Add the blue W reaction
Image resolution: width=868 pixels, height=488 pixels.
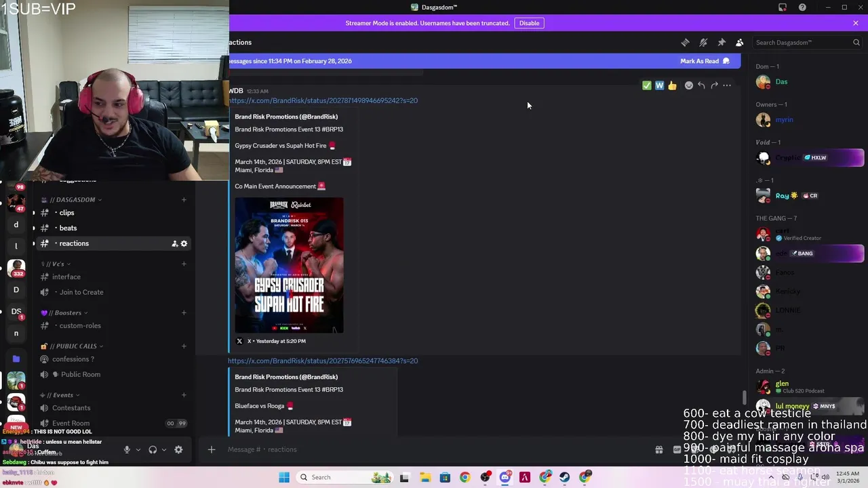point(659,85)
